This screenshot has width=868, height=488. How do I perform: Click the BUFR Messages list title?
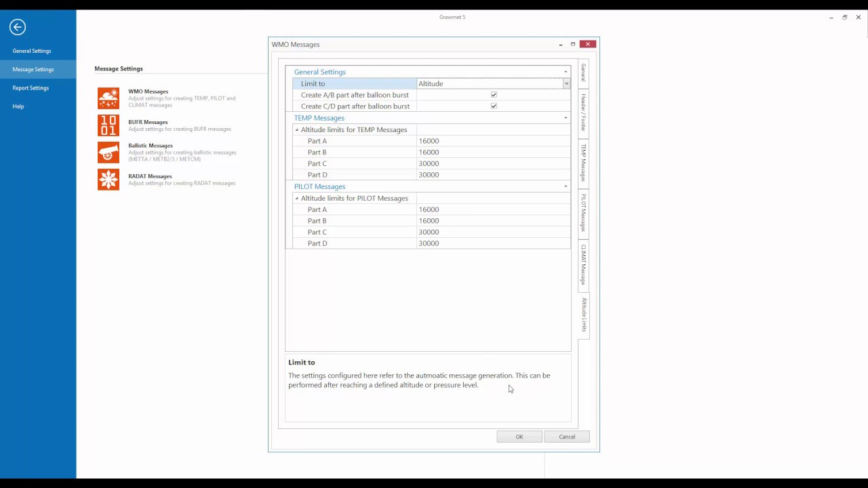pyautogui.click(x=148, y=122)
